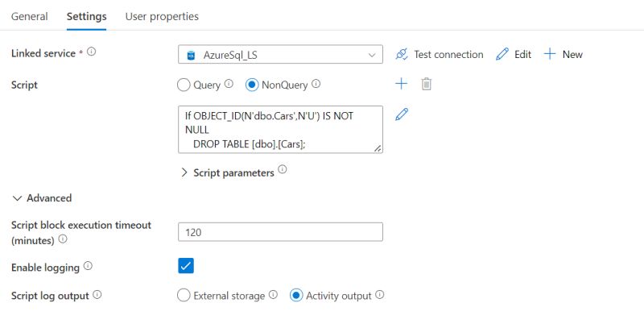Image resolution: width=644 pixels, height=328 pixels.
Task: Edit the script text with pencil icon
Action: 402,114
